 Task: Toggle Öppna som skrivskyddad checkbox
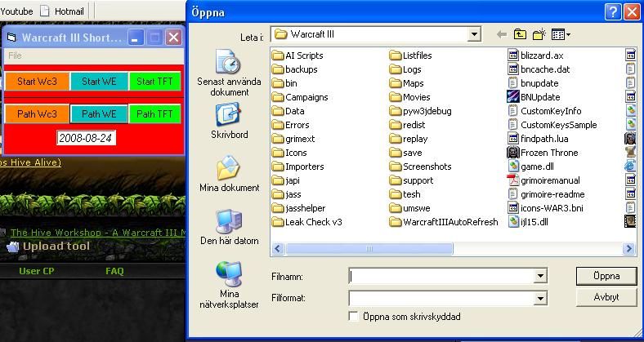coord(353,316)
